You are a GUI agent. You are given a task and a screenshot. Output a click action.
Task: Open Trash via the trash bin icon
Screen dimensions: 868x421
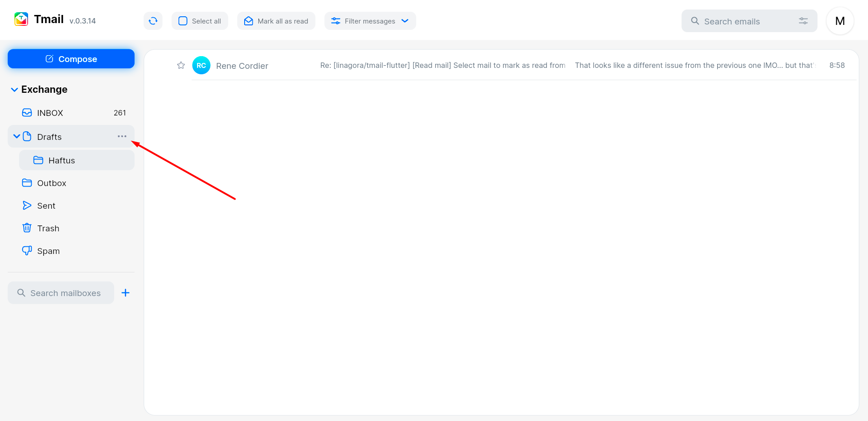click(x=27, y=228)
